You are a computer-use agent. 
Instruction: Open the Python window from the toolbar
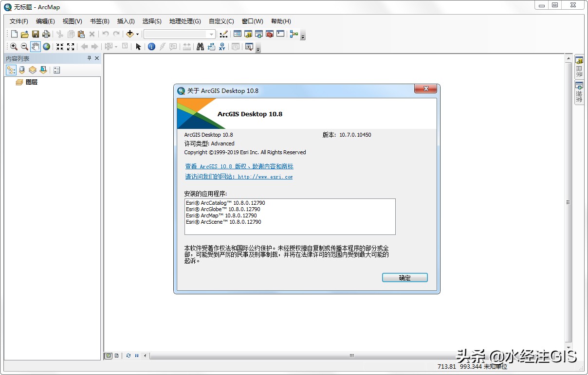pos(279,34)
